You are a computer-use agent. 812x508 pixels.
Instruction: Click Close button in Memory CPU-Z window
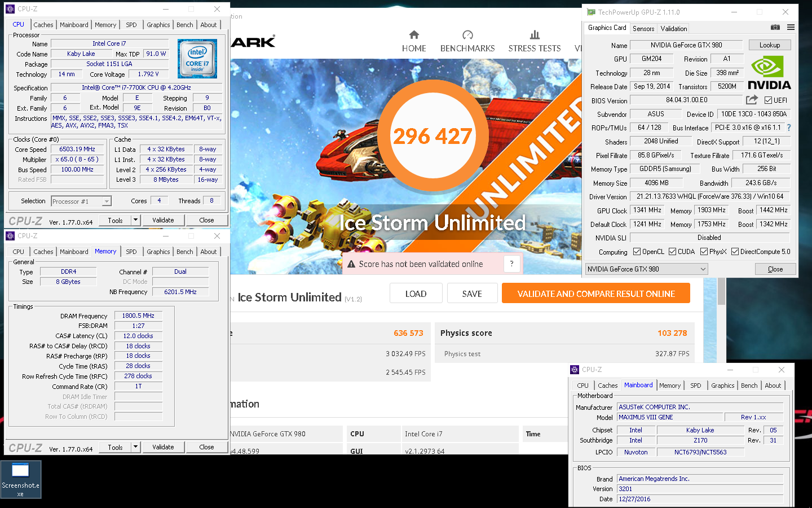click(206, 447)
